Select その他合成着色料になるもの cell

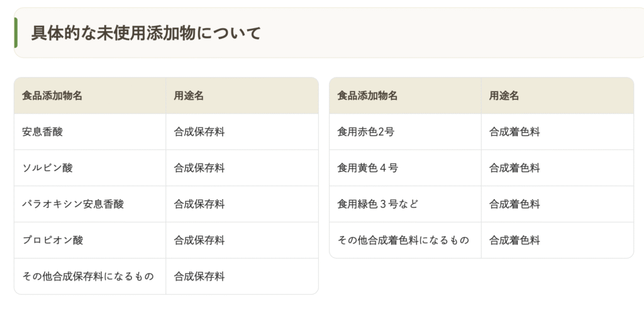coord(403,240)
